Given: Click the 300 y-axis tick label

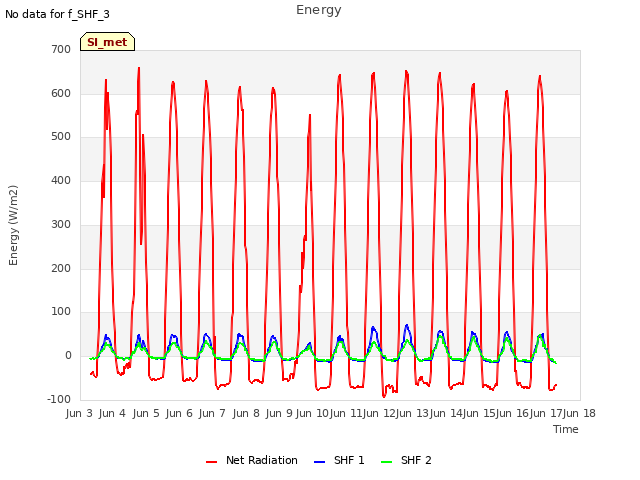Looking at the screenshot, I should [x=61, y=224].
